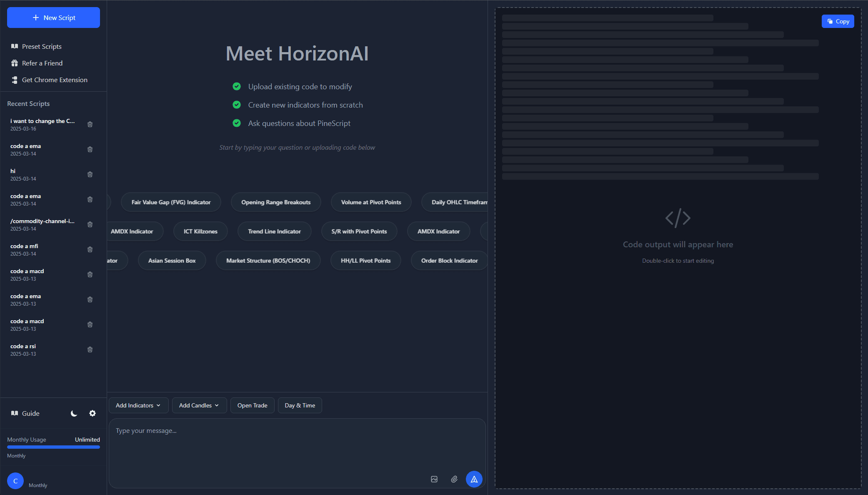Toggle dark mode with the moon icon
The height and width of the screenshot is (495, 868).
(74, 413)
